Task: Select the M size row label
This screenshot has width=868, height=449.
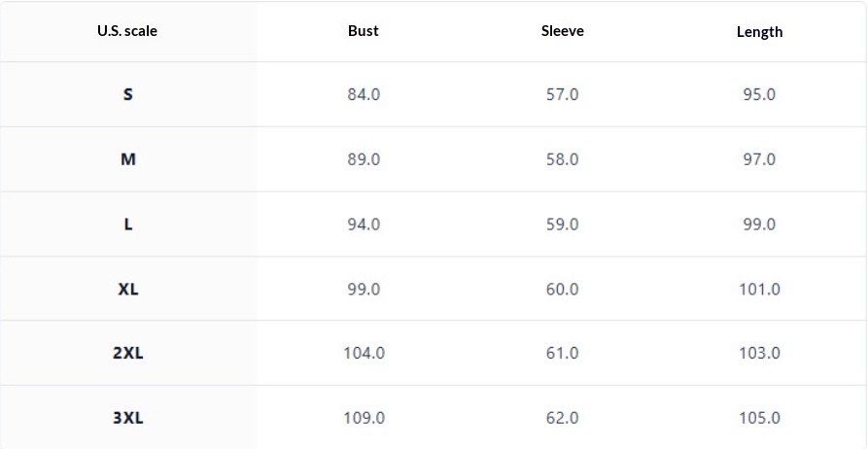Action: click(x=127, y=159)
